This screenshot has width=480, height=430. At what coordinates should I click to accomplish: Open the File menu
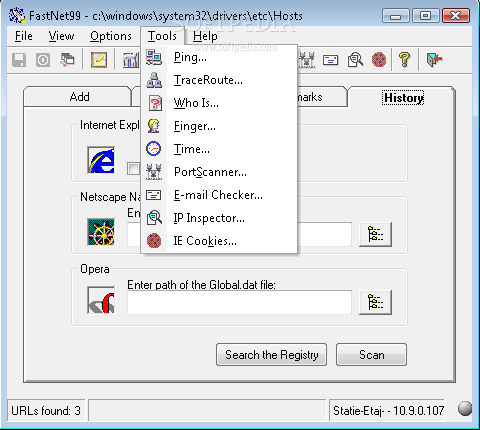24,36
